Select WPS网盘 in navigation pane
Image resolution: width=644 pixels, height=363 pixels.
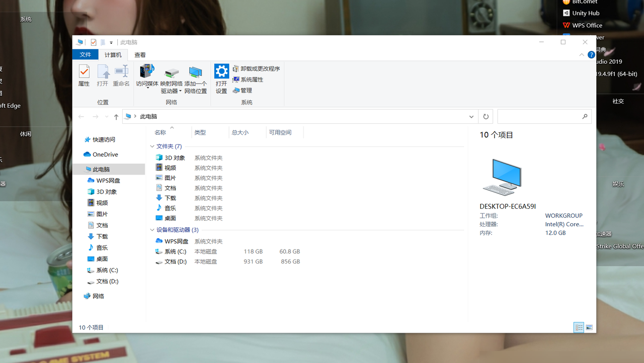(104, 181)
